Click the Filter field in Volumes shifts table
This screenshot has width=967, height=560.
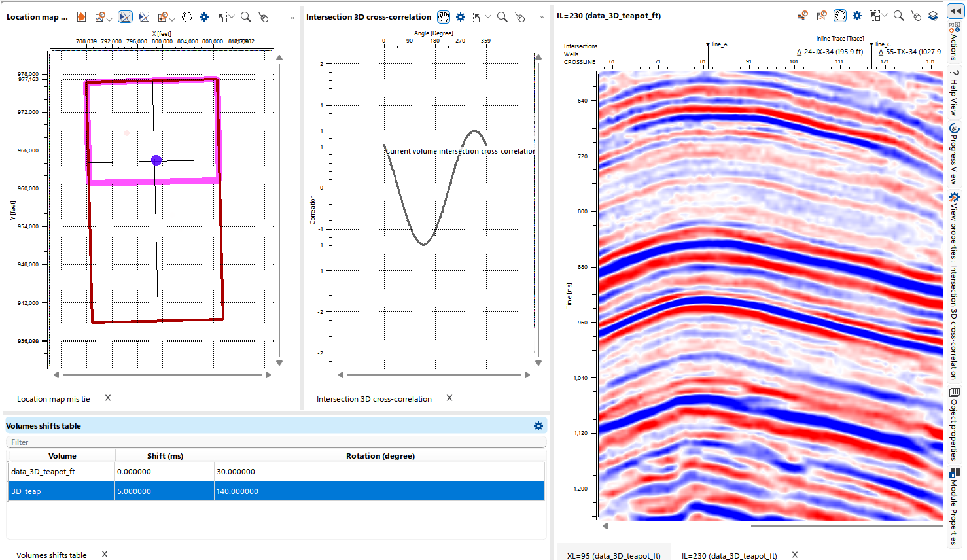[x=275, y=442]
